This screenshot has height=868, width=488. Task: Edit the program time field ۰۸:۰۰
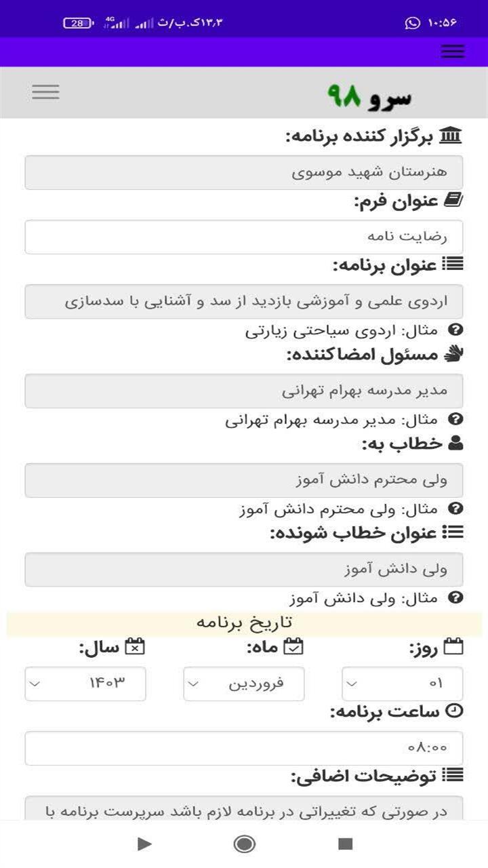244,748
